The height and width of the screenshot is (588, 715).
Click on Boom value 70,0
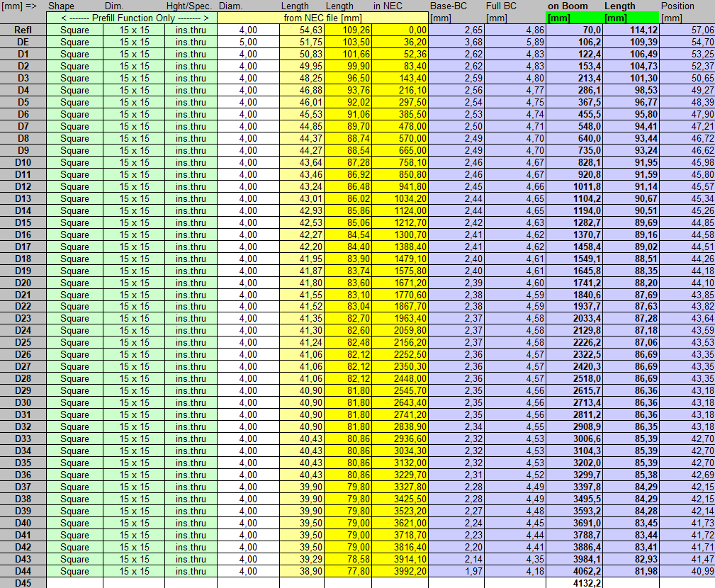[x=575, y=30]
